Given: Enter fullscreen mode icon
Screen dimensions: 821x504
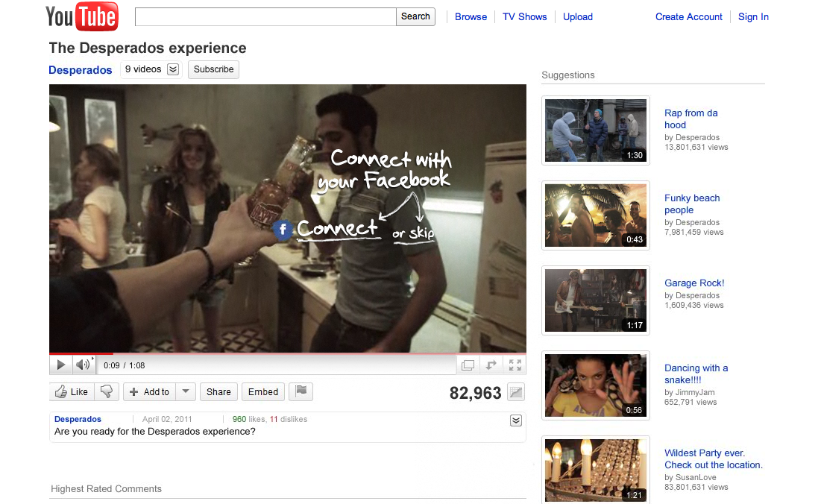Looking at the screenshot, I should [x=515, y=365].
